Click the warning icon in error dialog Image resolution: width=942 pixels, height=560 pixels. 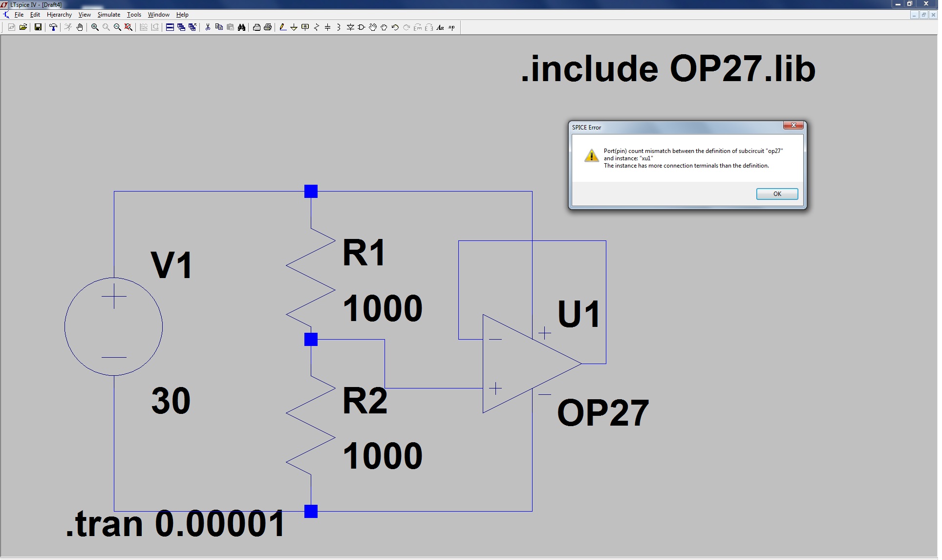coord(592,156)
